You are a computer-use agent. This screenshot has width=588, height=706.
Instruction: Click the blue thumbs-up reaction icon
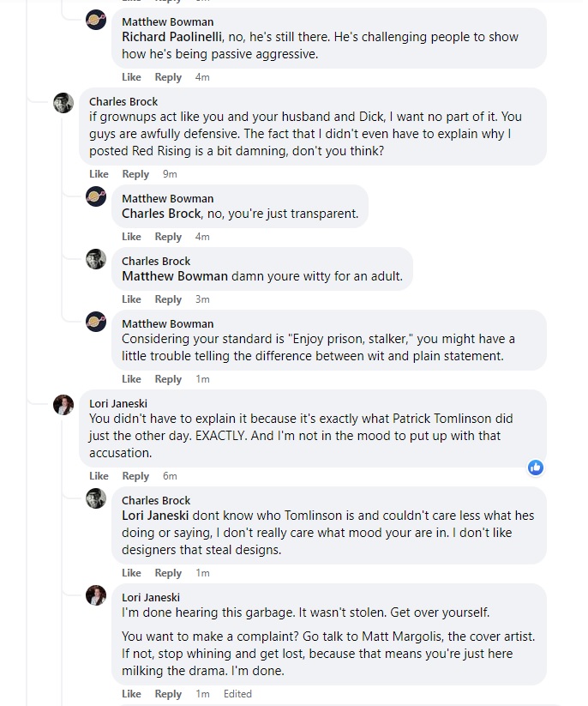[x=536, y=468]
